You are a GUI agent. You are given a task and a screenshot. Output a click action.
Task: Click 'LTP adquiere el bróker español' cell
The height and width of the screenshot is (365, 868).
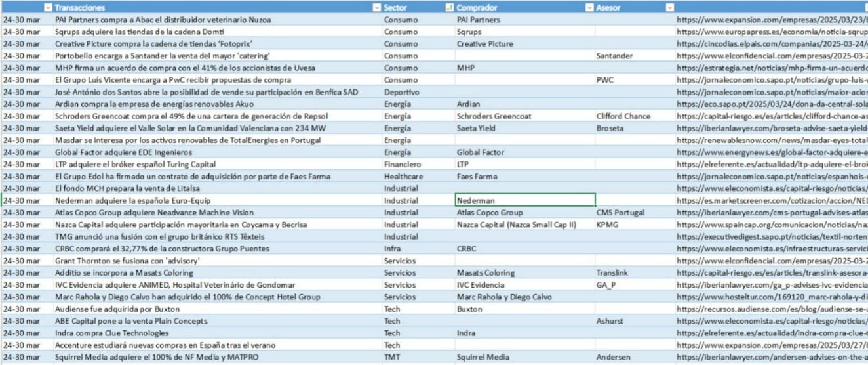click(x=218, y=164)
